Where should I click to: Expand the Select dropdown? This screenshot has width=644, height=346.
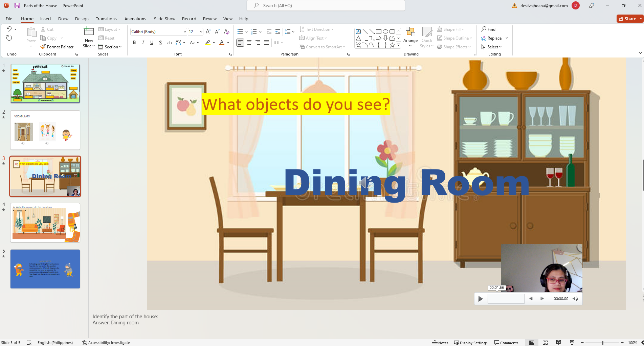click(491, 47)
